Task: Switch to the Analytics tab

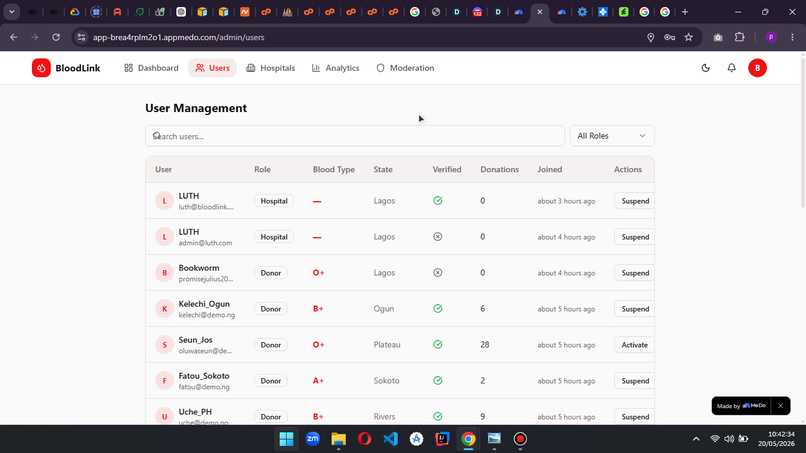Action: pos(335,68)
